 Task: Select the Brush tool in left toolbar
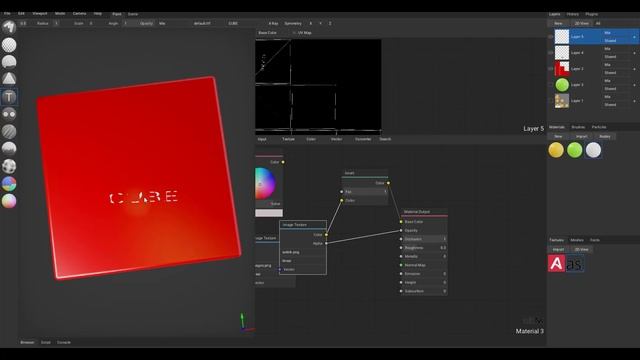pyautogui.click(x=9, y=27)
